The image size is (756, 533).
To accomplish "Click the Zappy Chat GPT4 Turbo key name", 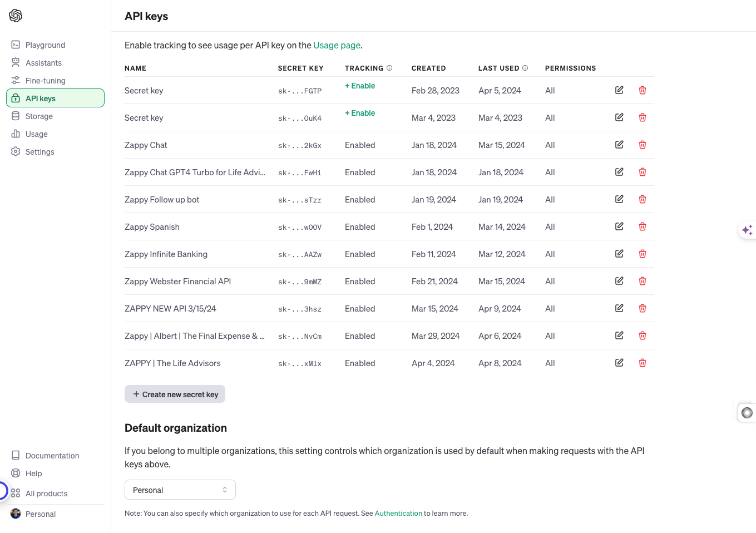I will 195,172.
